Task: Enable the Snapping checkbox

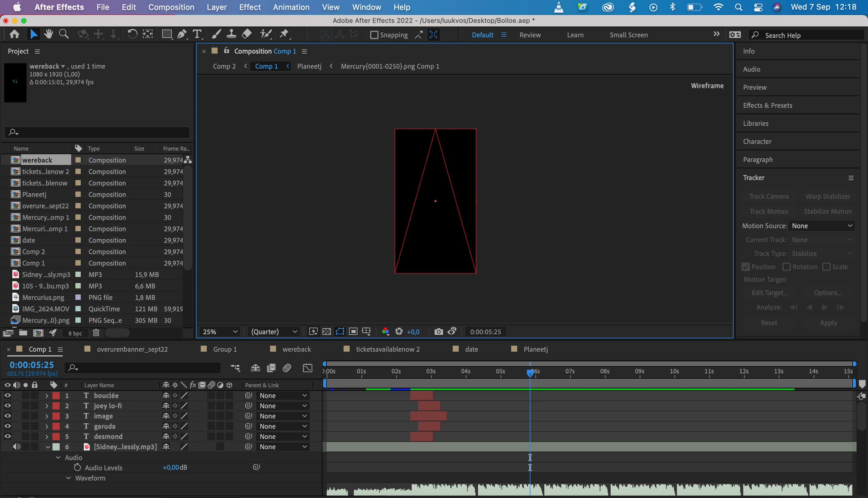Action: pos(374,35)
